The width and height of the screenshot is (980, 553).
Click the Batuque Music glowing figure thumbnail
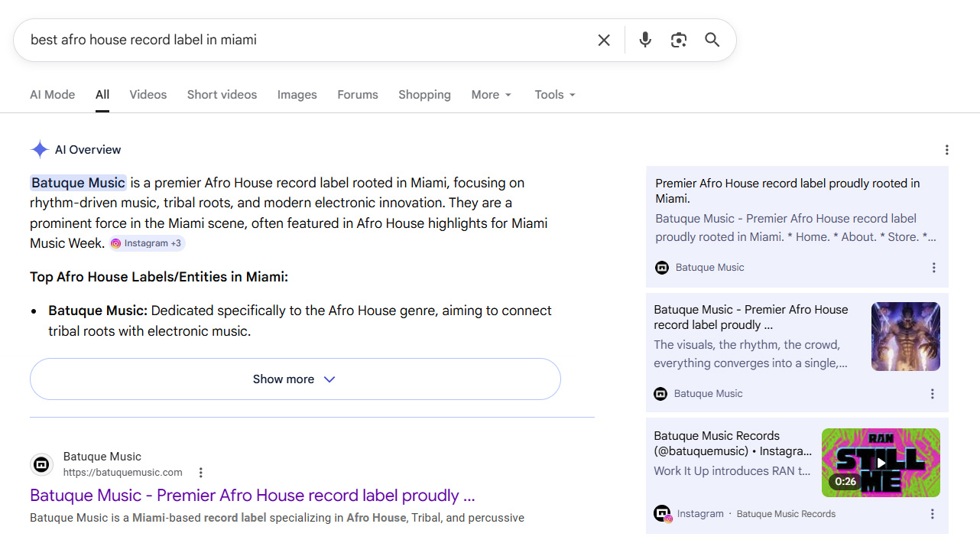coord(905,337)
